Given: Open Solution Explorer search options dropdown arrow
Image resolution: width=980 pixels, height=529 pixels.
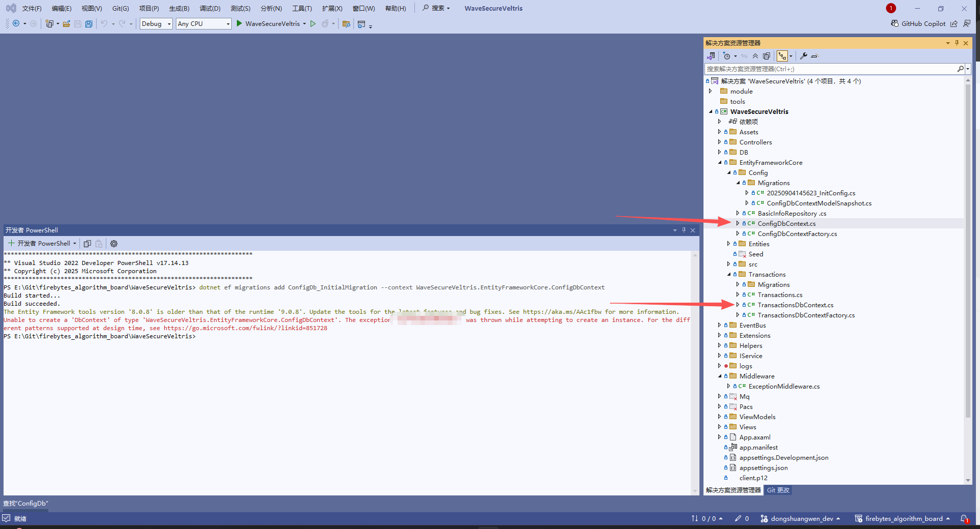Looking at the screenshot, I should [x=968, y=69].
